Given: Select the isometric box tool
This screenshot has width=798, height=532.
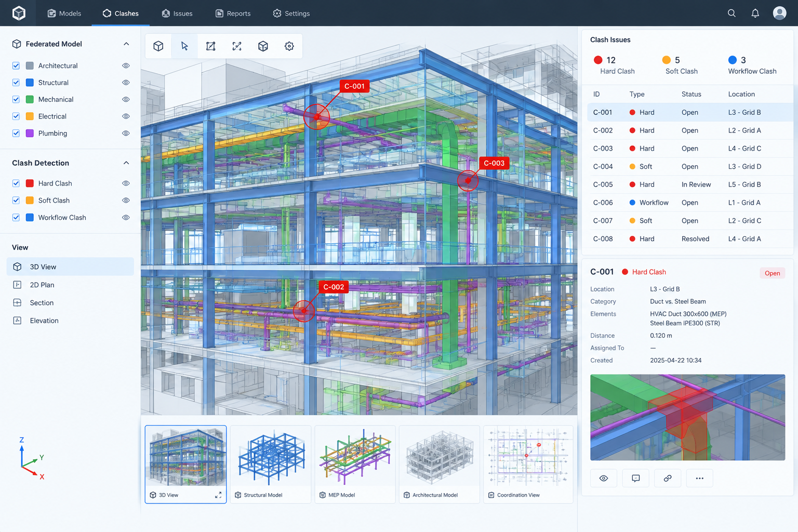Looking at the screenshot, I should click(263, 46).
